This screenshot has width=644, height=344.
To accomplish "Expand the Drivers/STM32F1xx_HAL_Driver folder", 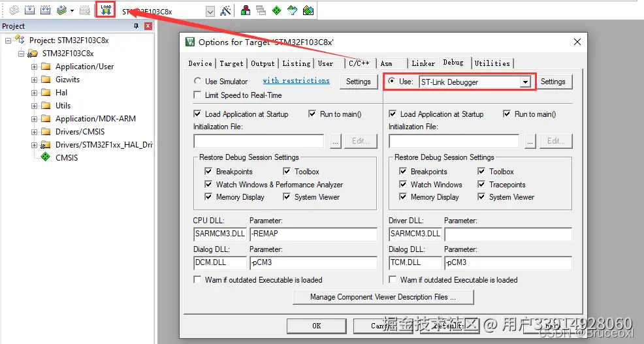I will pyautogui.click(x=34, y=145).
